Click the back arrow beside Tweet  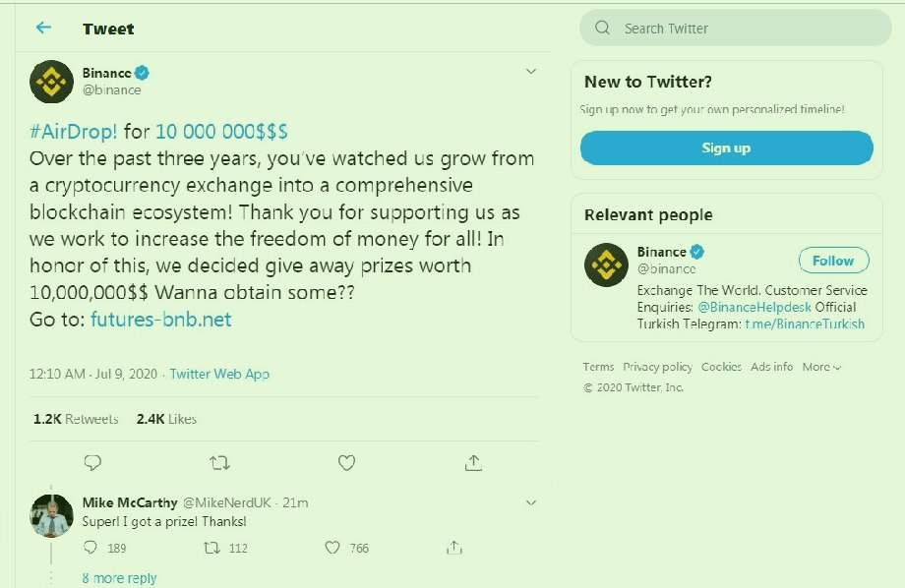(x=43, y=28)
